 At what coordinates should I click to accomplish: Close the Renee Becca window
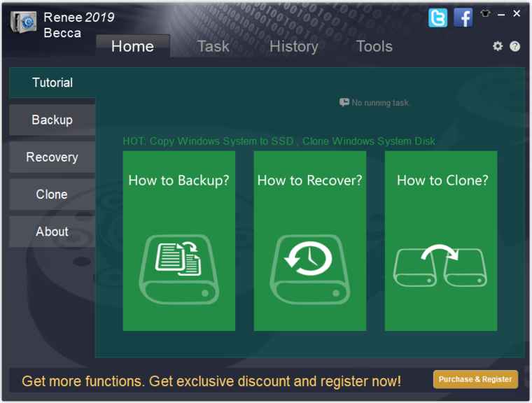pos(517,13)
